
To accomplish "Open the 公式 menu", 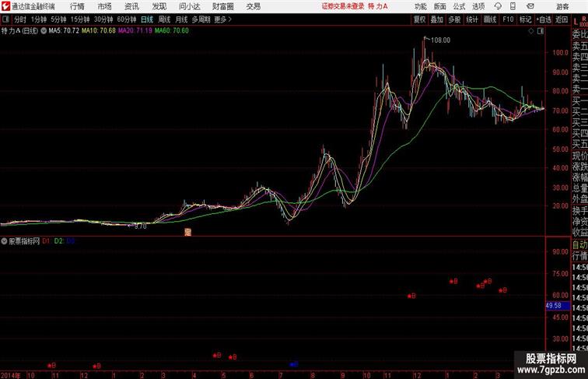I will tap(459, 6).
